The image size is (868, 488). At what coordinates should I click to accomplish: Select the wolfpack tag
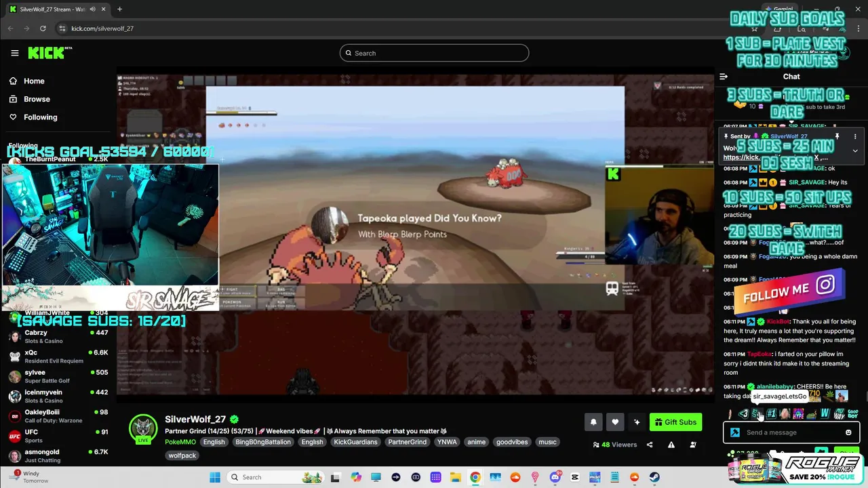[182, 455]
